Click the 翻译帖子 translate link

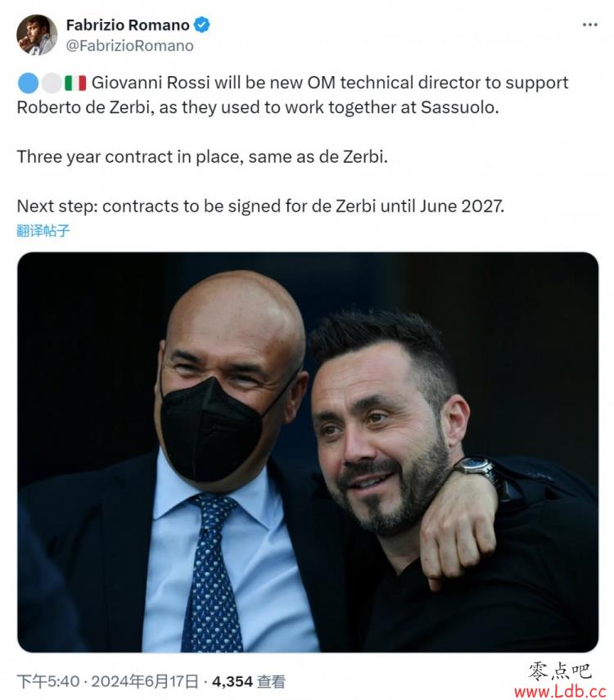click(43, 231)
